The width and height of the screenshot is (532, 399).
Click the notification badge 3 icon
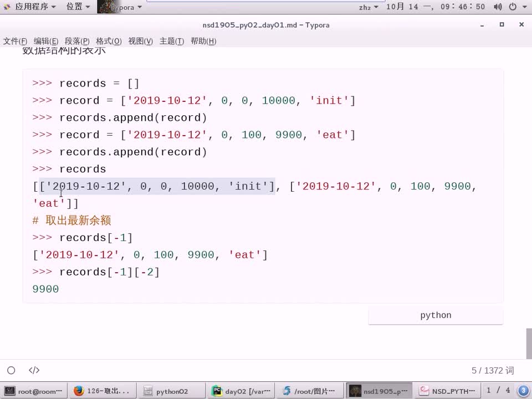[524, 391]
